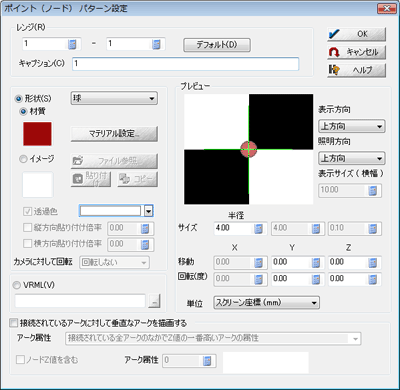Open calculator icon for range end value
Screen dimensions: 400x390
pyautogui.click(x=156, y=44)
